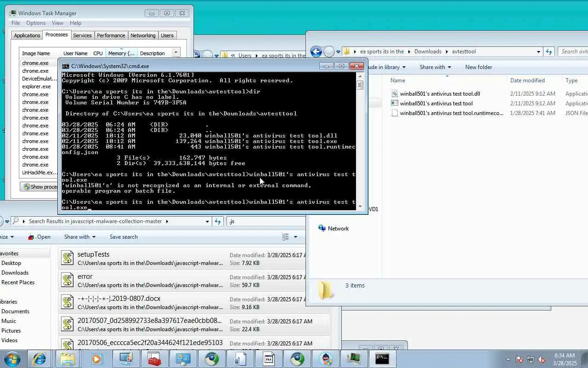The image size is (588, 368).
Task: Switch to the Performance tab
Action: tap(111, 35)
